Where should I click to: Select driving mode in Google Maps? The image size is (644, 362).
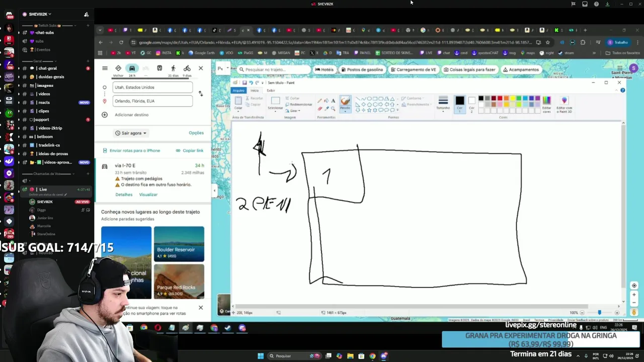point(132,68)
